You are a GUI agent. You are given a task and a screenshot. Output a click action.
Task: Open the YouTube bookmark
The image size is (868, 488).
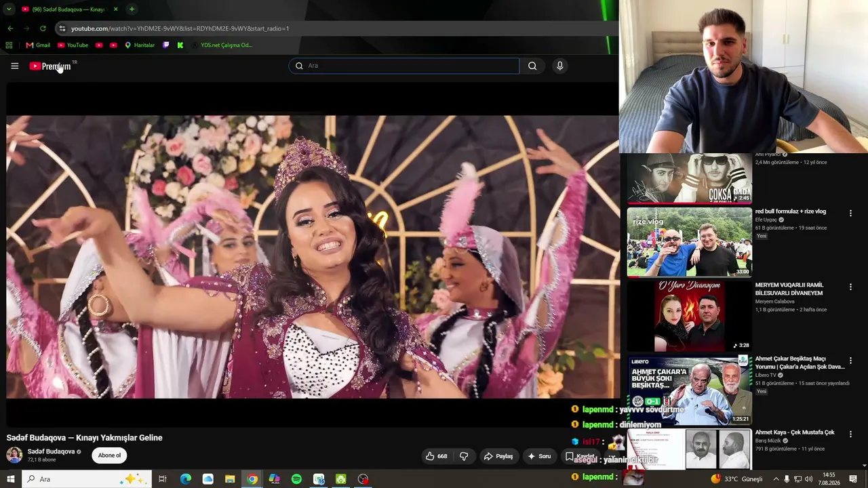pos(73,45)
